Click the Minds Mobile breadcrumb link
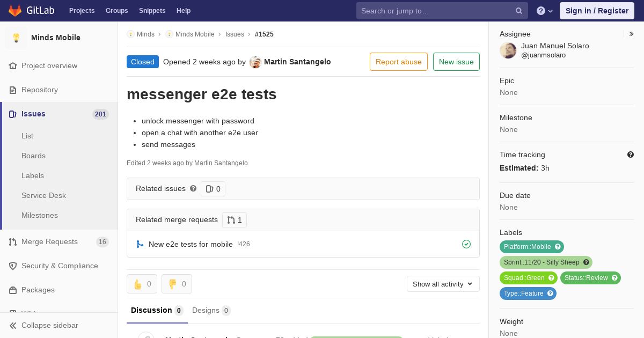The image size is (644, 338). point(195,34)
